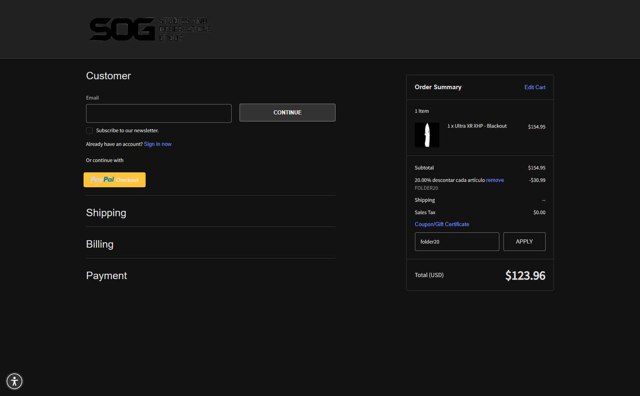Image resolution: width=640 pixels, height=396 pixels.
Task: Click the coupon code field containing folder20
Action: (457, 242)
